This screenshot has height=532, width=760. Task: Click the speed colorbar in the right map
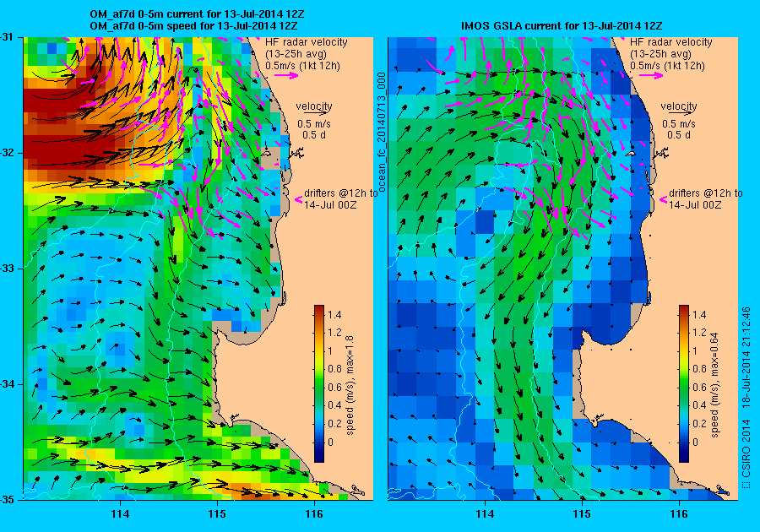point(684,383)
